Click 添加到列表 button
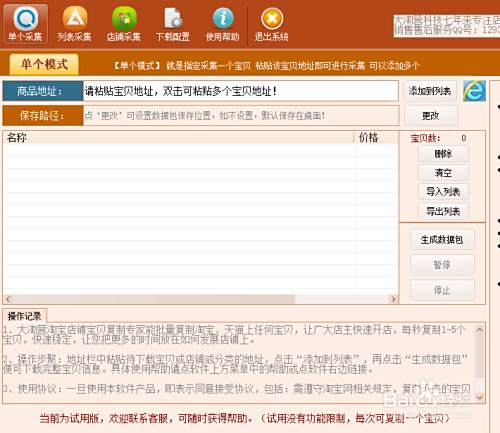 (x=430, y=91)
